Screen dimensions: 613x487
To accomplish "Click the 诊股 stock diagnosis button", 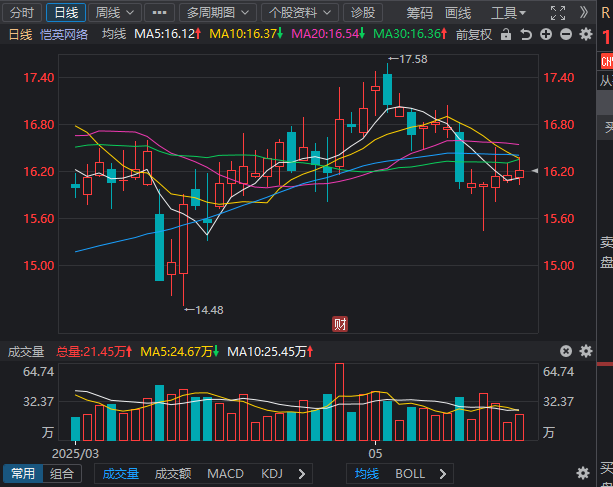I will [364, 13].
